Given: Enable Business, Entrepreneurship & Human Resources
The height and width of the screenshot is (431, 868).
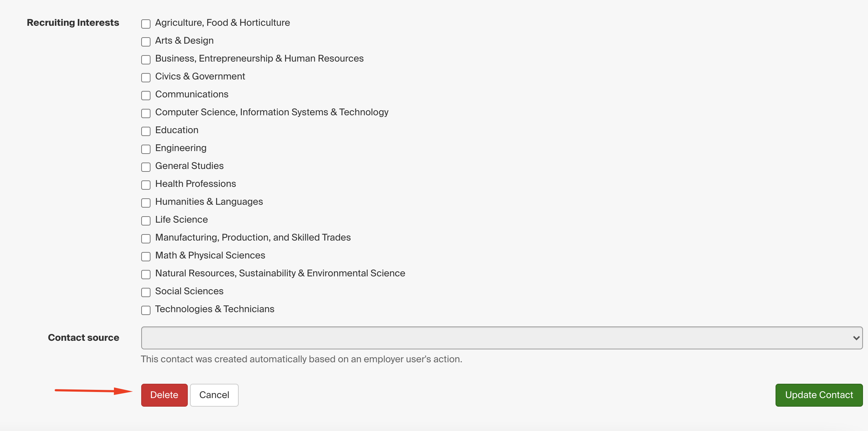Looking at the screenshot, I should [x=146, y=60].
